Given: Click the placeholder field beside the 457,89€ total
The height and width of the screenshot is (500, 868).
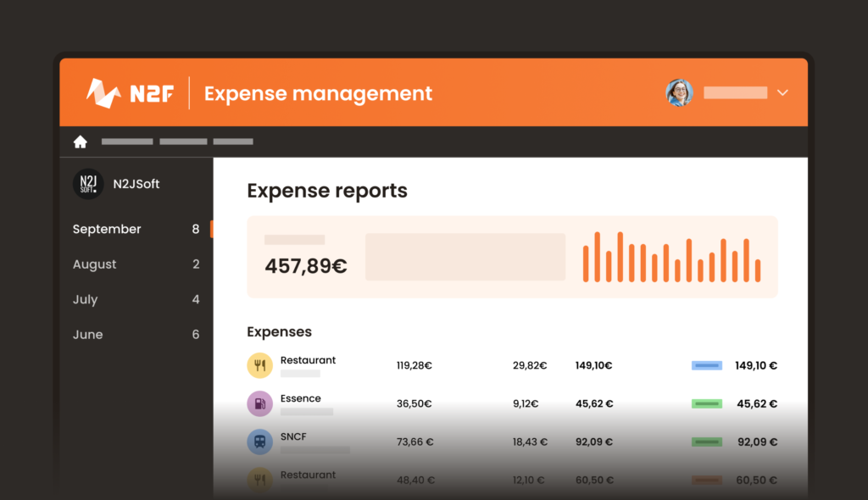Looking at the screenshot, I should click(x=465, y=257).
